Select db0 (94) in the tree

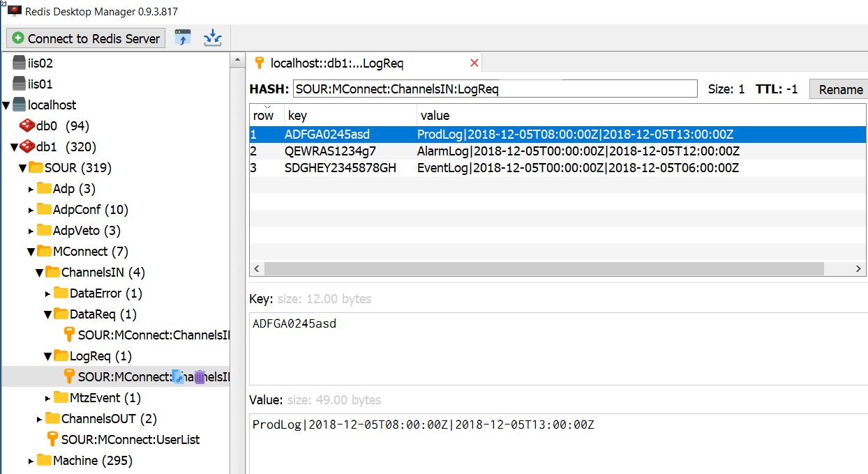coord(63,125)
